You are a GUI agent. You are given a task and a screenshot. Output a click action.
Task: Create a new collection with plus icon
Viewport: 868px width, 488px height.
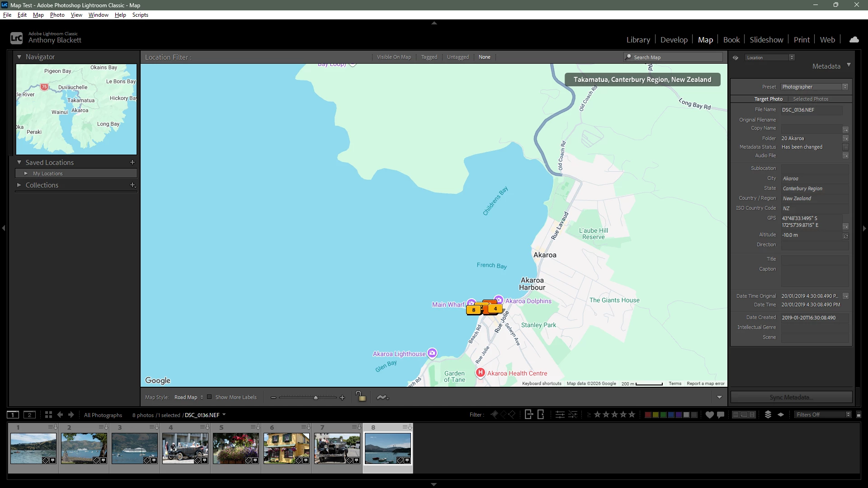pos(132,185)
